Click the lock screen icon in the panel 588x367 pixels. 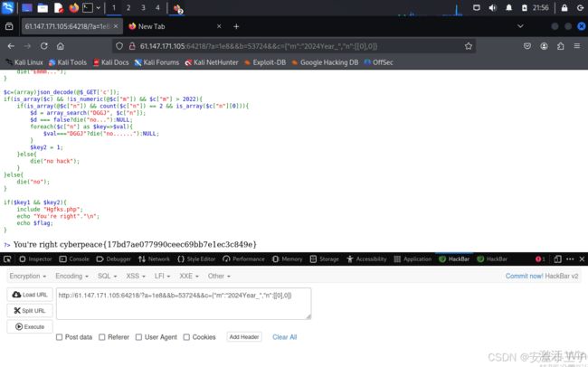pos(564,8)
